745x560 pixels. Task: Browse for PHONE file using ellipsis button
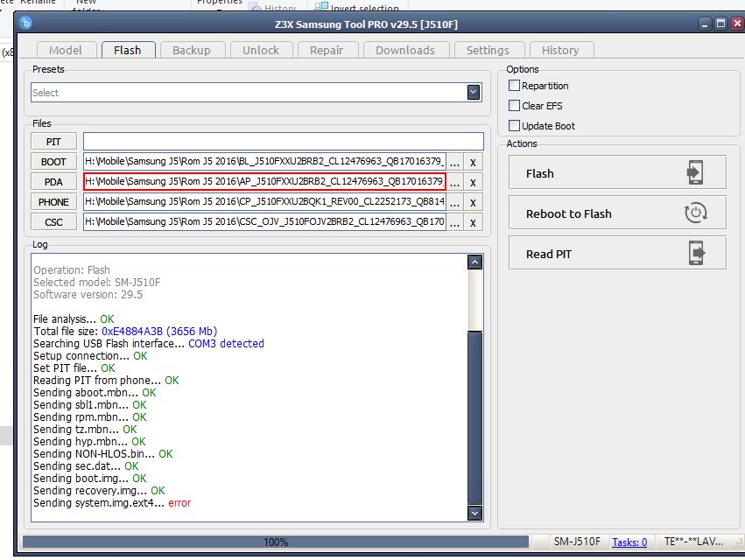pyautogui.click(x=454, y=202)
